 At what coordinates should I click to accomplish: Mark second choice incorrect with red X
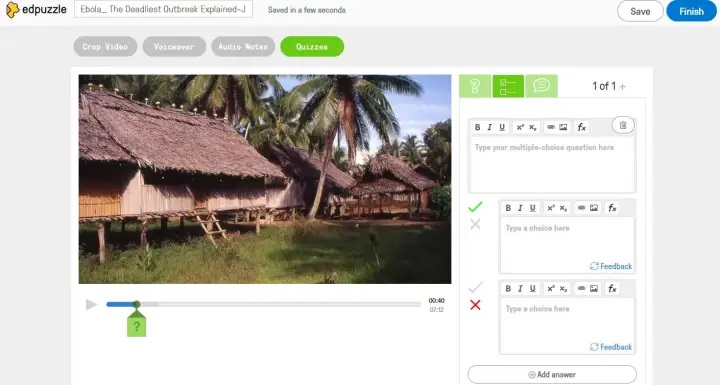[475, 305]
